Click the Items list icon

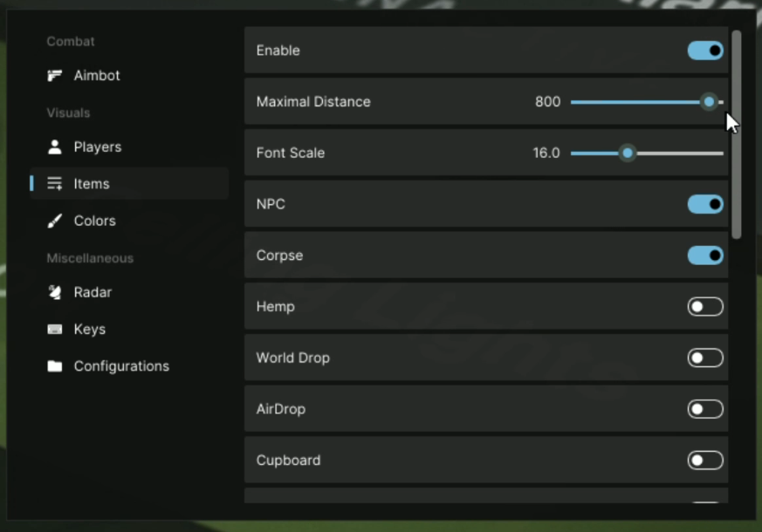tap(55, 184)
